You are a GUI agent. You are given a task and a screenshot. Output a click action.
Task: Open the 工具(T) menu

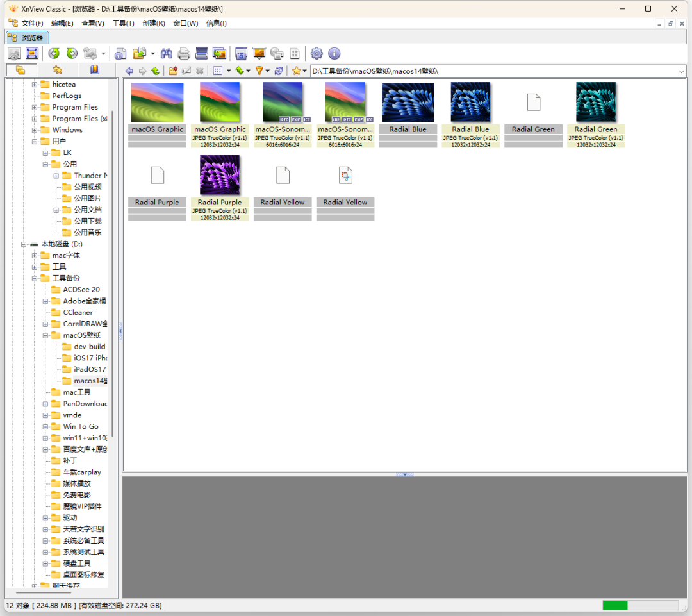(x=123, y=23)
